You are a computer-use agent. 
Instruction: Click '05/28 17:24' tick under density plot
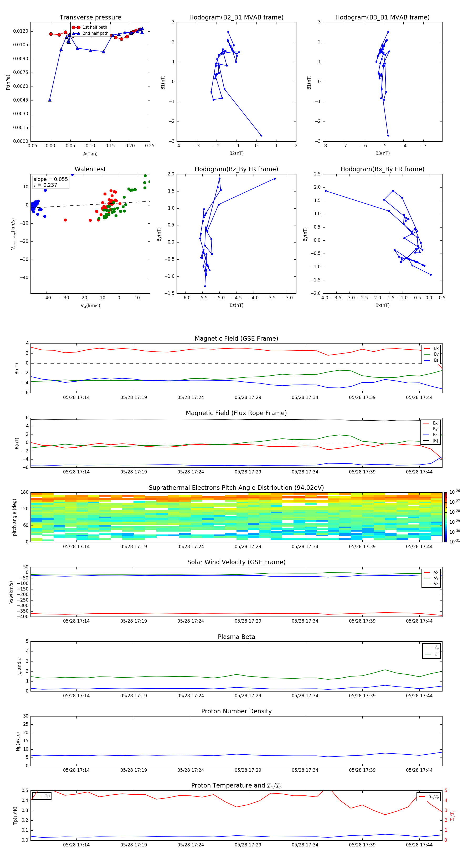point(191,770)
